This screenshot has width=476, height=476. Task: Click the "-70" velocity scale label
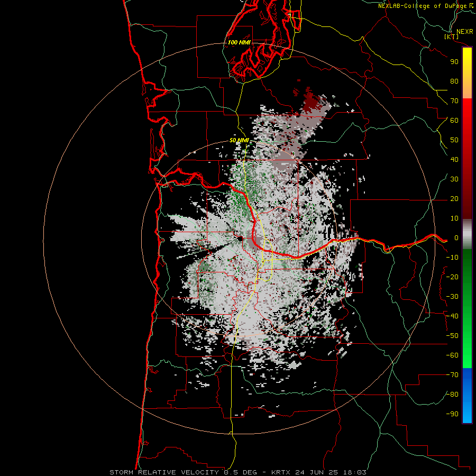(x=452, y=375)
